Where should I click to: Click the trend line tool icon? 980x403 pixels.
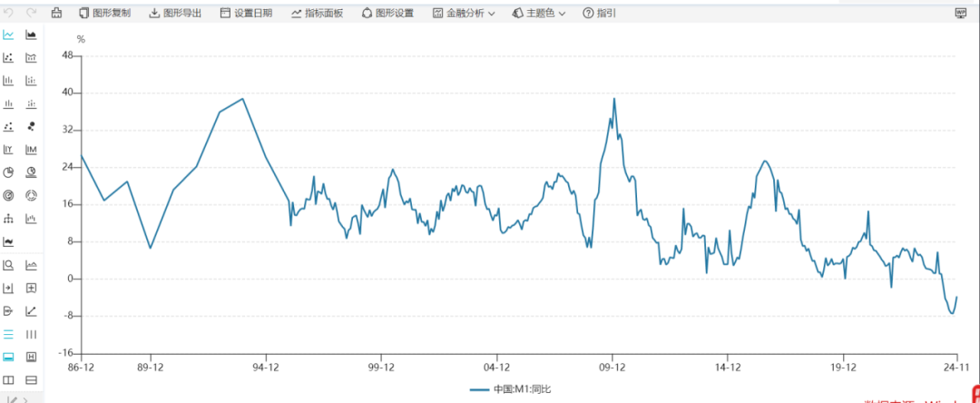(x=31, y=310)
